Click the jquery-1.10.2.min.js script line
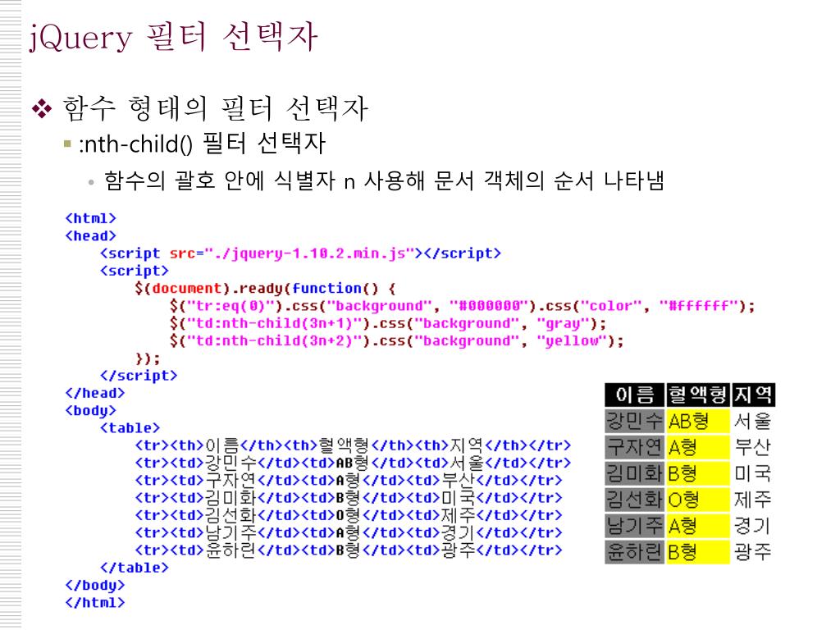The image size is (840, 630). [x=300, y=253]
